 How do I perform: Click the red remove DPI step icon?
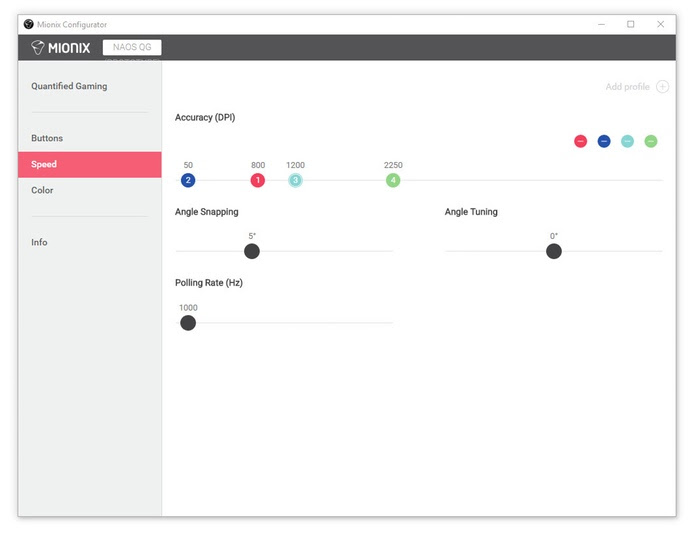coord(580,141)
